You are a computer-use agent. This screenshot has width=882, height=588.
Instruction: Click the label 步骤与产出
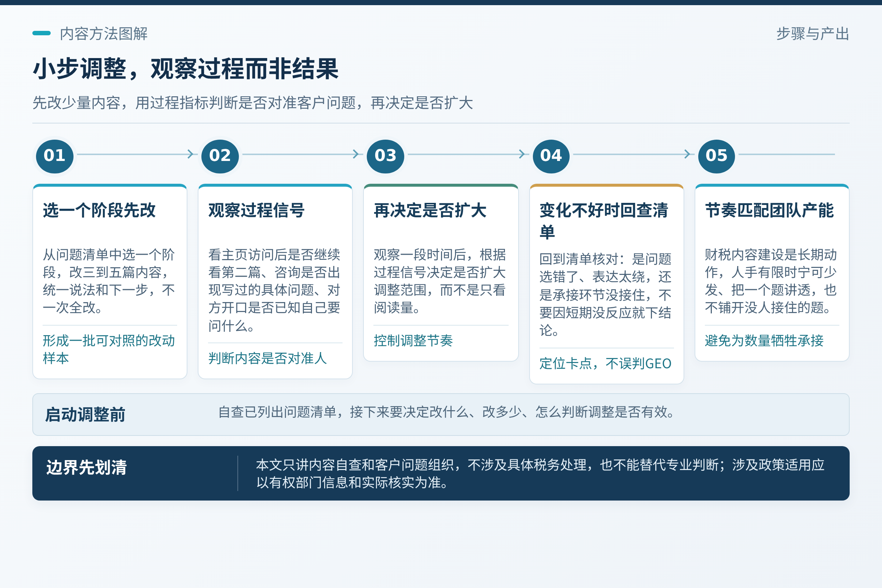(813, 34)
